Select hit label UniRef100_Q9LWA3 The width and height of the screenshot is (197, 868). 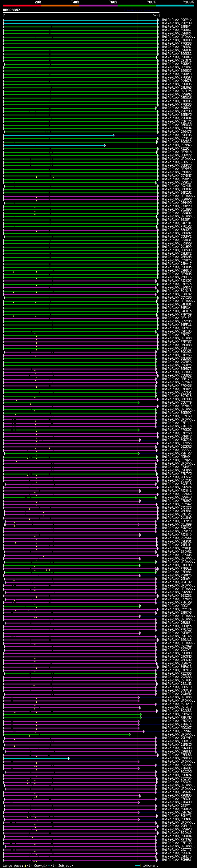pyautogui.click(x=176, y=88)
